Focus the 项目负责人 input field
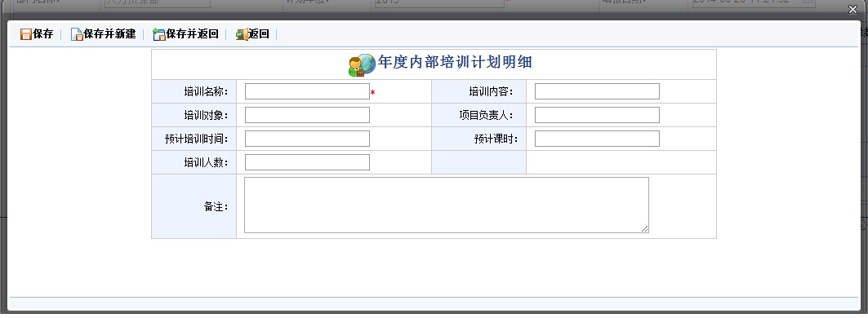Viewport: 868px width, 318px height. [x=597, y=115]
